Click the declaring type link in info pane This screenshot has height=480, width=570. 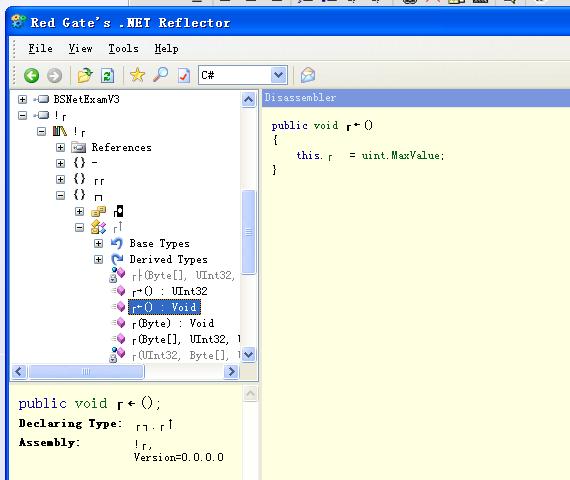click(154, 425)
